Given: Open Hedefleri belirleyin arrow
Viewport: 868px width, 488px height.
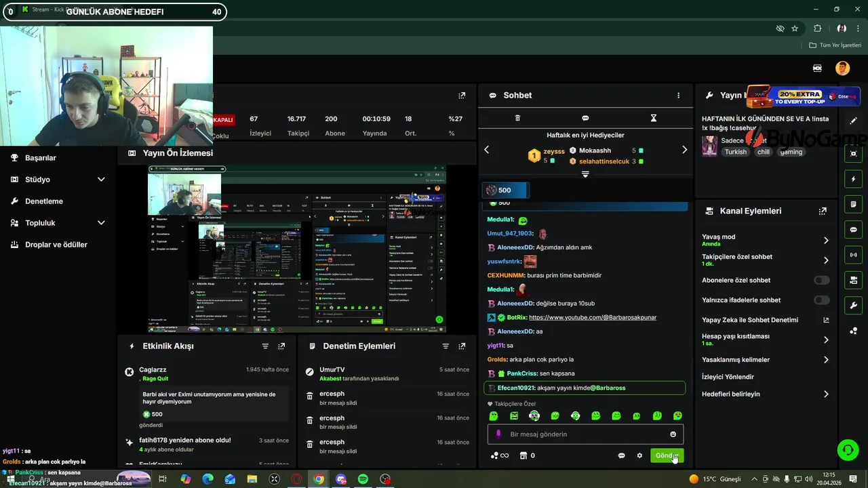Looking at the screenshot, I should [826, 394].
